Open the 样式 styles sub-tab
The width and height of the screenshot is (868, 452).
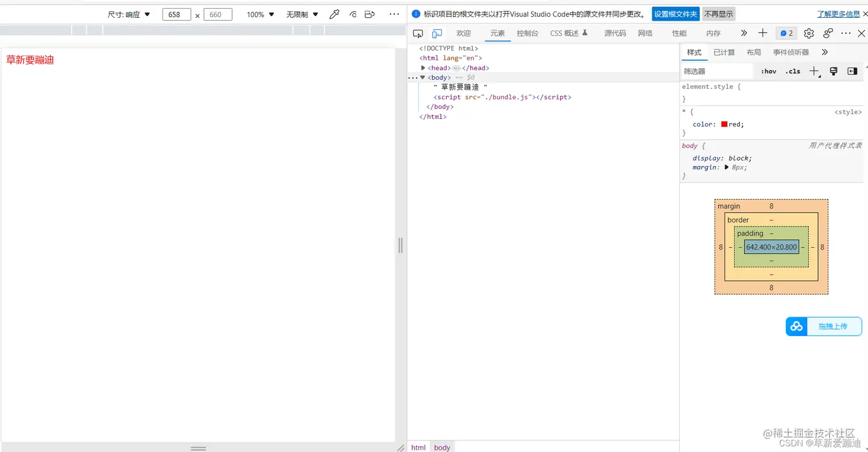click(694, 52)
